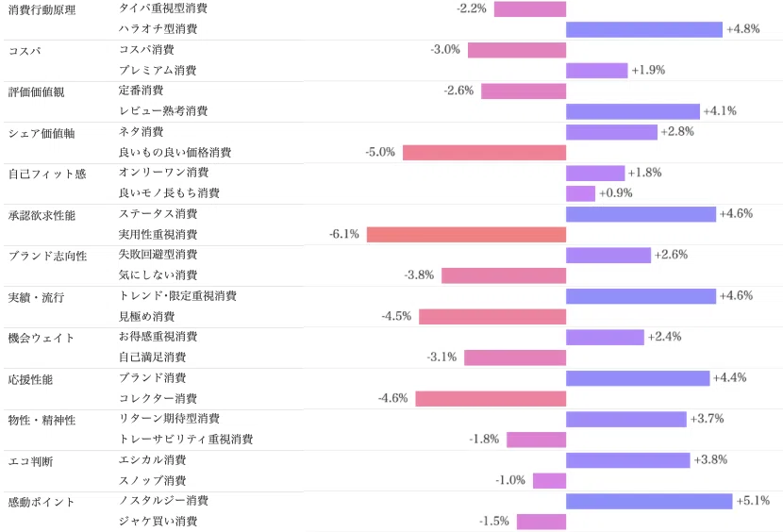This screenshot has width=783, height=532.
Task: Click the 機会ウェイト category label
Action: coord(42,339)
